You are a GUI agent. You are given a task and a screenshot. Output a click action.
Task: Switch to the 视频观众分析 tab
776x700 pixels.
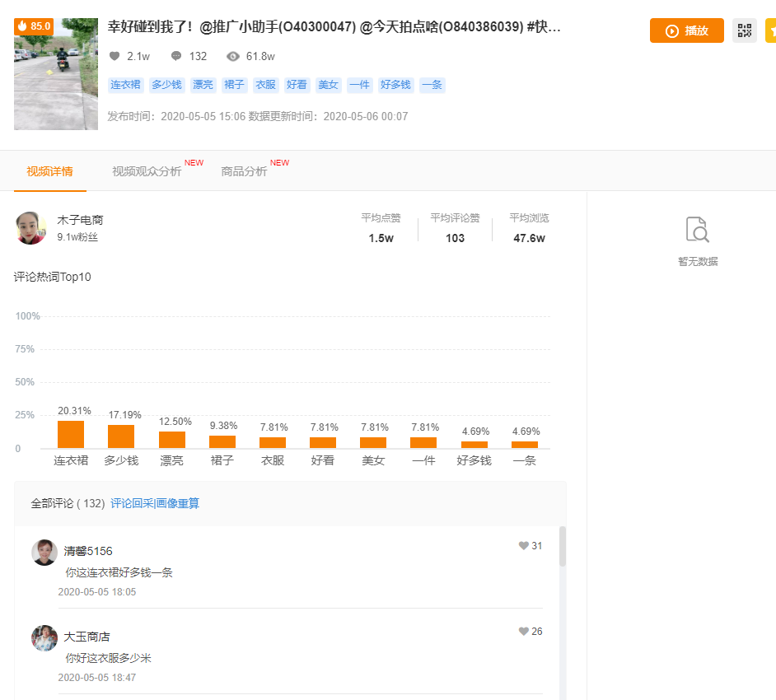(x=147, y=171)
